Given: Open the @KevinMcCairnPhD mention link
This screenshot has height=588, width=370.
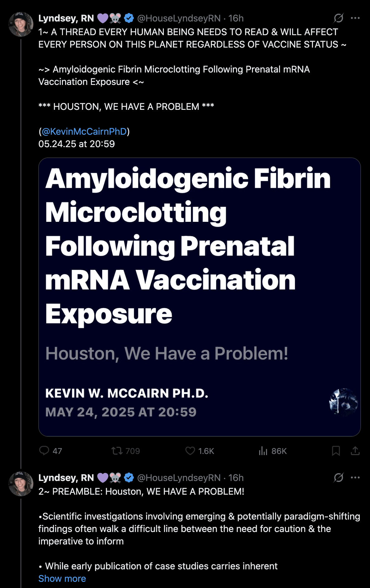Looking at the screenshot, I should pos(84,131).
